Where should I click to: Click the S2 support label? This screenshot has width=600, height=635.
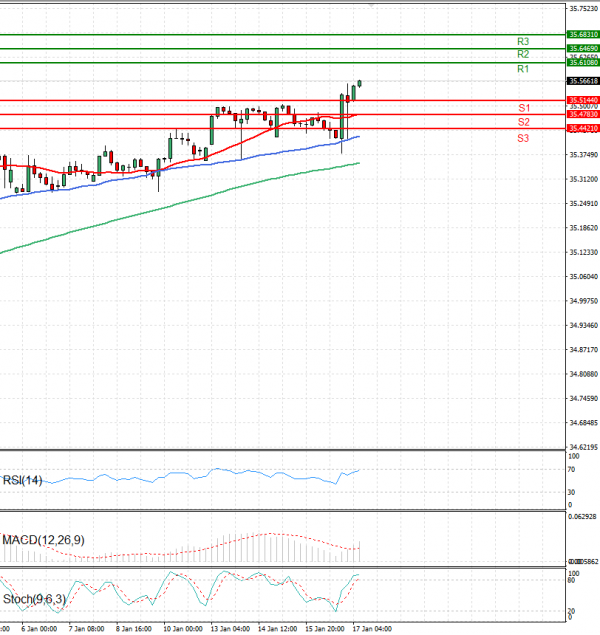[523, 122]
